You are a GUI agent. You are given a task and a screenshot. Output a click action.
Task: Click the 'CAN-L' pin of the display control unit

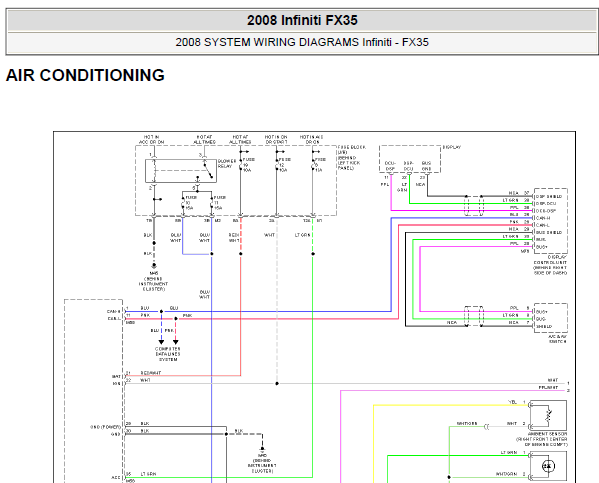(x=543, y=225)
